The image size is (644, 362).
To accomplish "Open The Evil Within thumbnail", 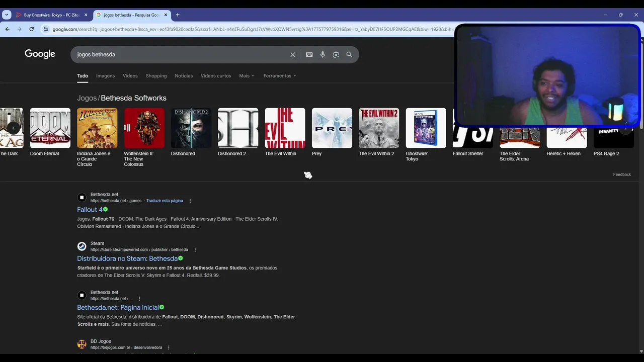I will tap(285, 128).
